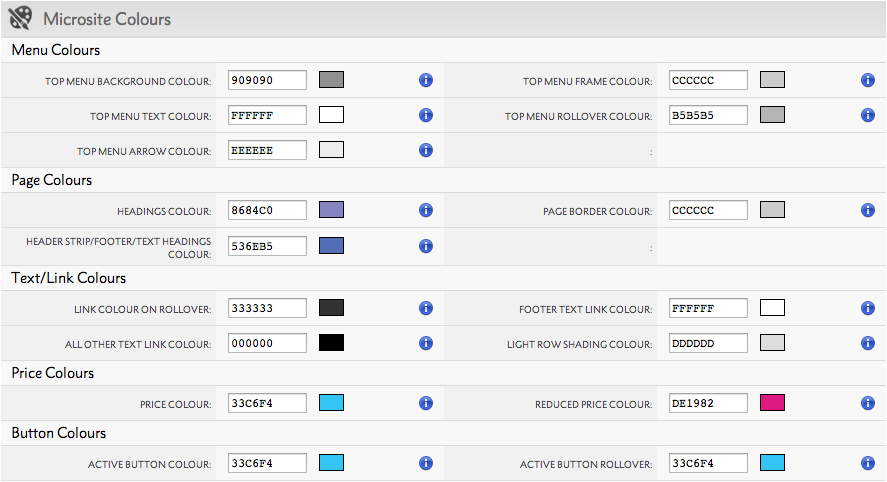Select the Top Menu Rollover Colour input
The image size is (887, 482).
708,115
